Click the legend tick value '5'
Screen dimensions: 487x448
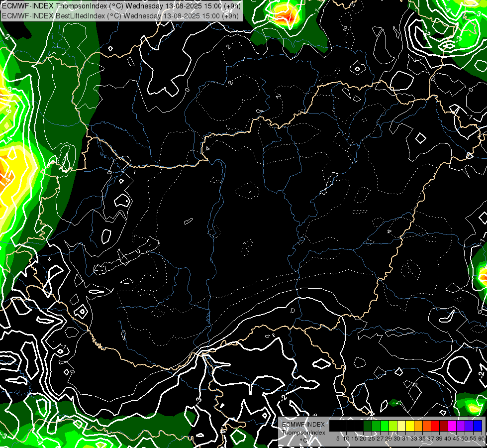[x=338, y=439]
